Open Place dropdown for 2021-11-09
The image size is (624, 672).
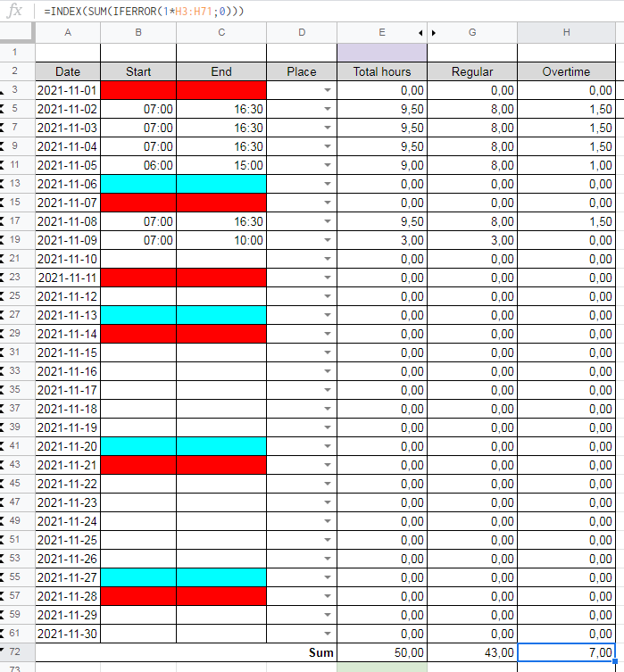coord(328,240)
